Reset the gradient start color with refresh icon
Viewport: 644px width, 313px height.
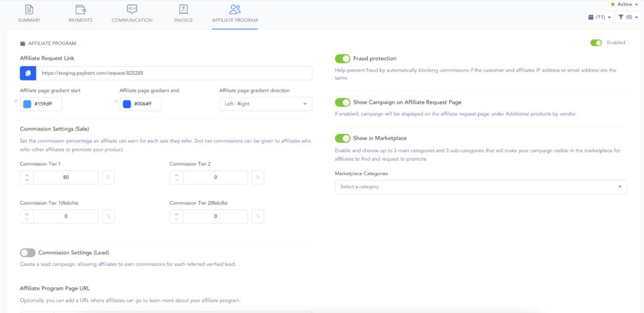[16, 101]
